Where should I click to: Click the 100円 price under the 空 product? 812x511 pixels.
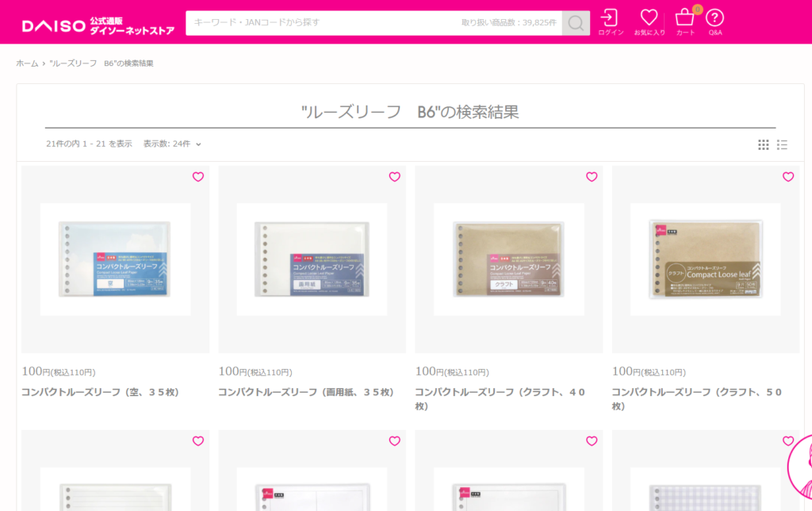point(59,371)
